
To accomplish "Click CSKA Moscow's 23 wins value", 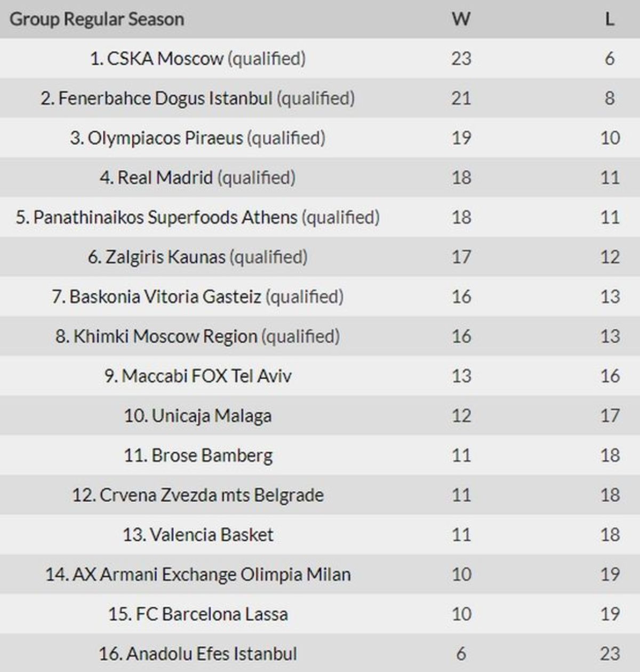I will 461,59.
